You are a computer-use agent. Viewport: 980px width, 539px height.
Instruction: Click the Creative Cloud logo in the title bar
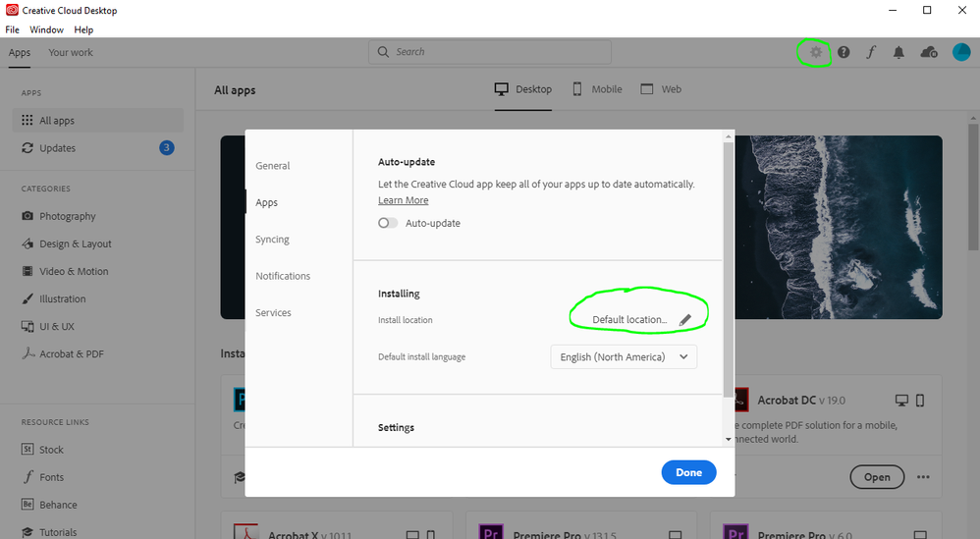click(12, 10)
